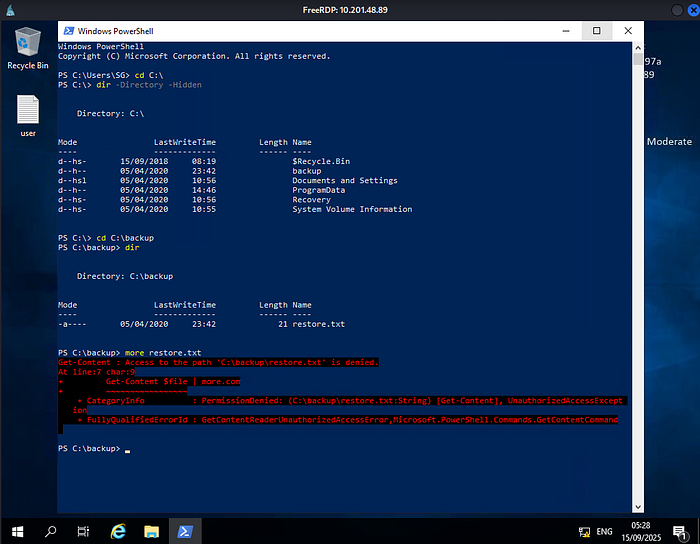Maximize the Windows PowerShell window

click(x=596, y=31)
